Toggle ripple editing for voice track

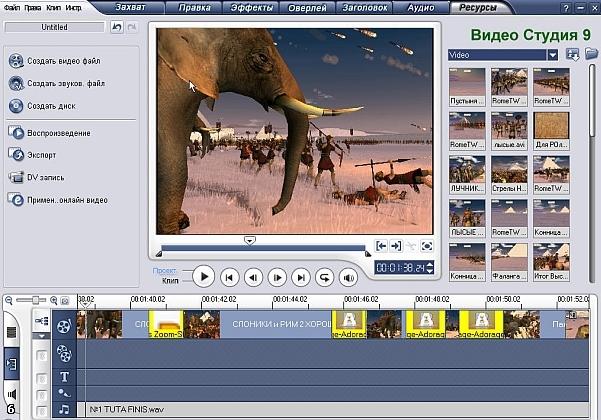pyautogui.click(x=41, y=395)
